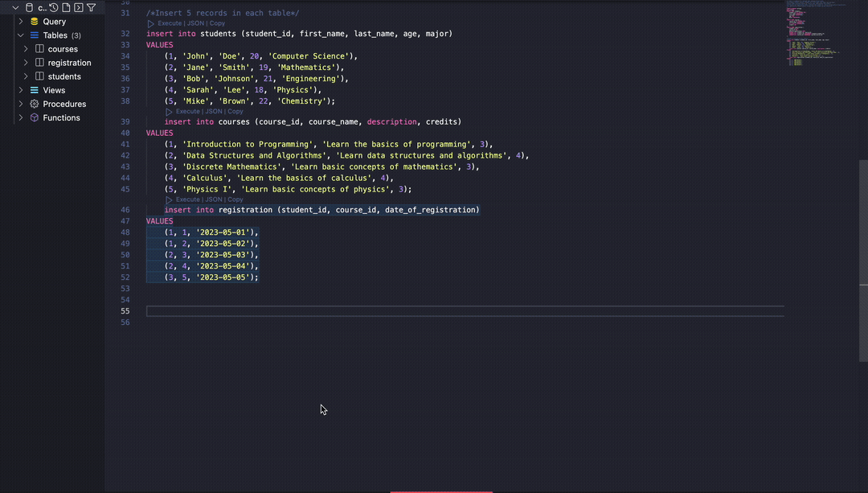
Task: Click the Views list icon
Action: (x=35, y=90)
